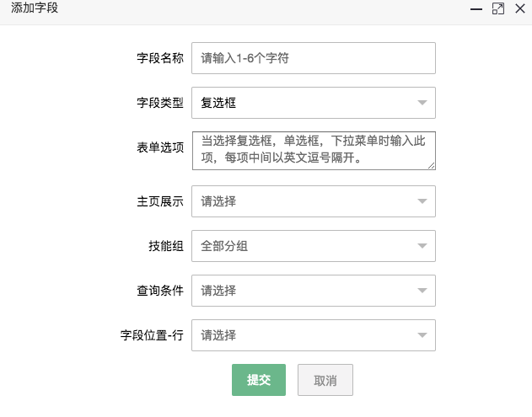
Task: Click the 添加字段 dialog title
Action: pyautogui.click(x=35, y=8)
